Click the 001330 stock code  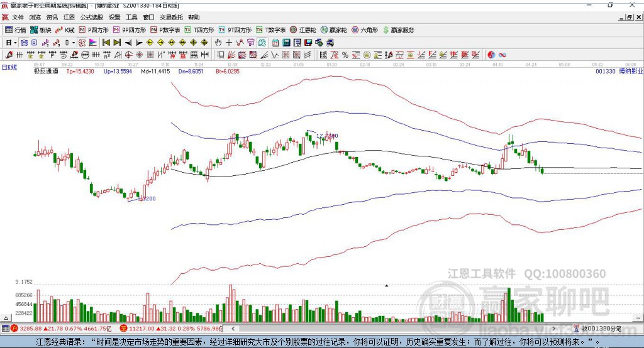tap(606, 72)
